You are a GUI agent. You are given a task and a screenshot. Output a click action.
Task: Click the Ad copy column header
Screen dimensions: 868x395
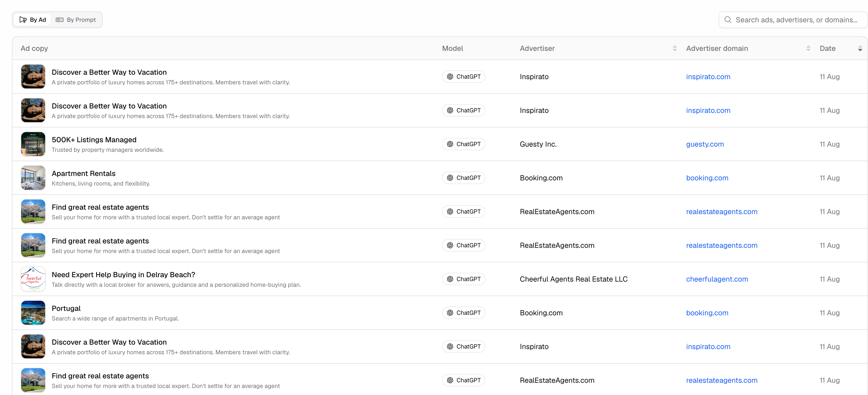[x=34, y=49]
